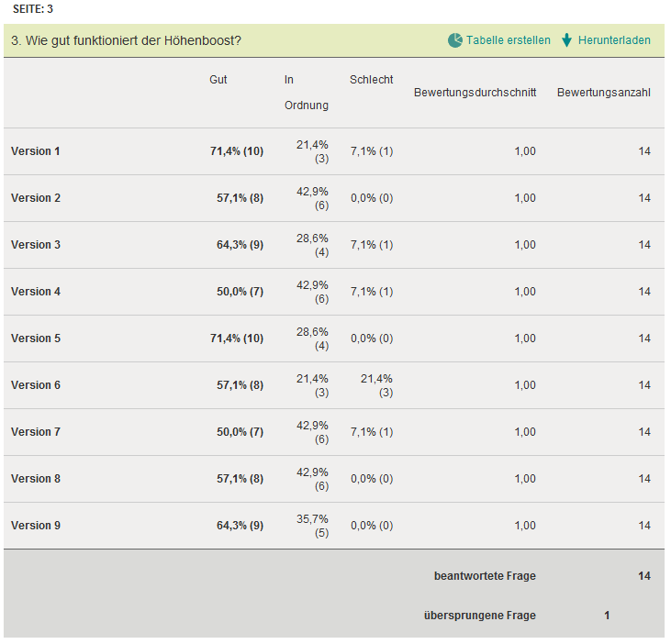Click Version 5 Gut value 71,4% (10)
The width and height of the screenshot is (671, 644).
pos(237,339)
